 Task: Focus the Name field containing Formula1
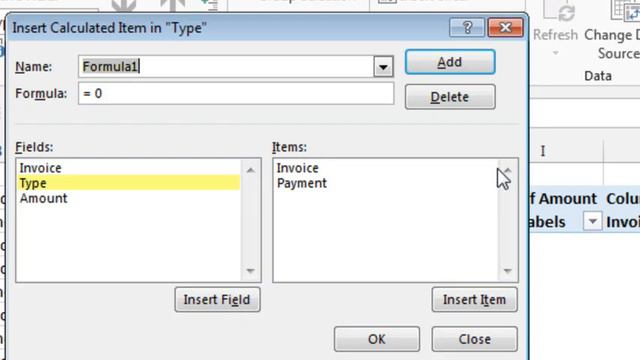(x=226, y=67)
